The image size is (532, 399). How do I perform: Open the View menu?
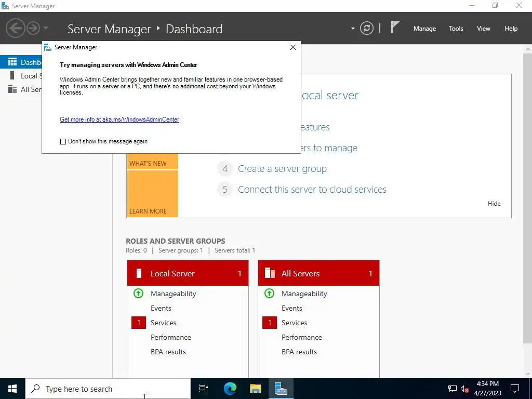click(483, 29)
